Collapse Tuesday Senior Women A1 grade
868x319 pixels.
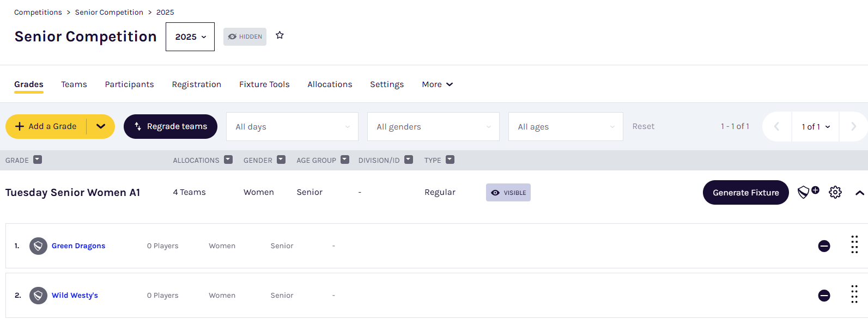[859, 193]
